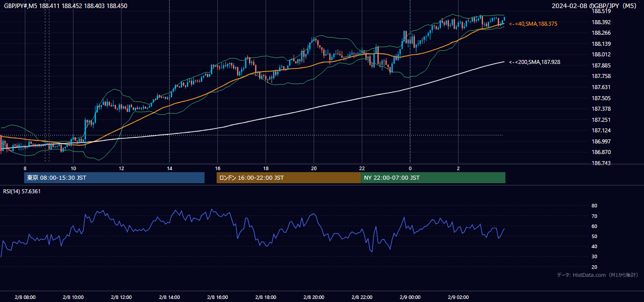The image size is (644, 302).
Task: Click RSI axis level 70
Action: pyautogui.click(x=594, y=216)
